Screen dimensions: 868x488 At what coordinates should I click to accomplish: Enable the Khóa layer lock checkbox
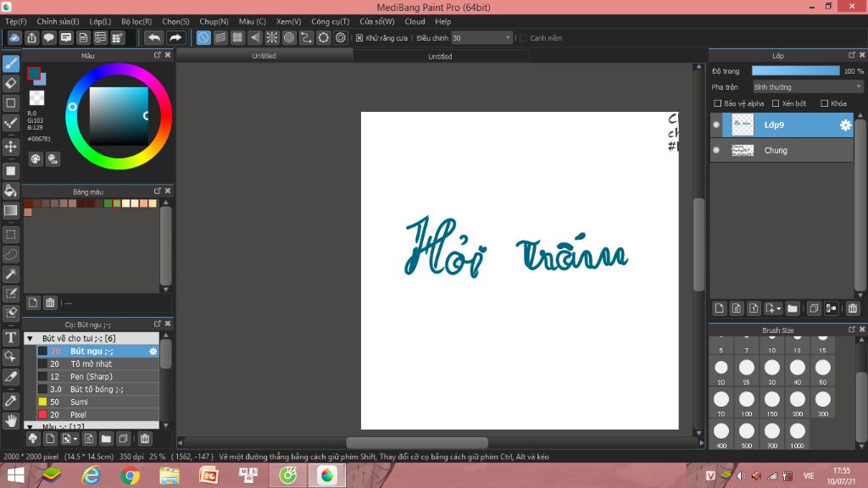click(824, 103)
